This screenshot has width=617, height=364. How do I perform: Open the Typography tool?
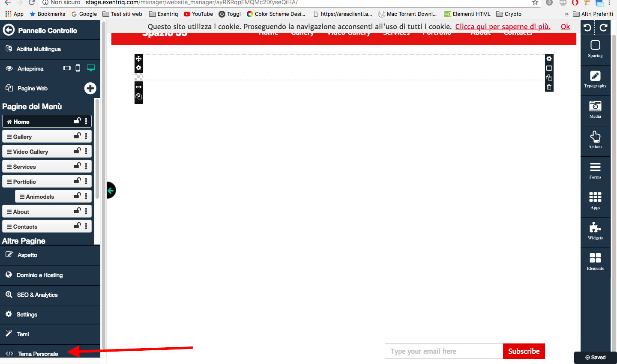pyautogui.click(x=595, y=79)
